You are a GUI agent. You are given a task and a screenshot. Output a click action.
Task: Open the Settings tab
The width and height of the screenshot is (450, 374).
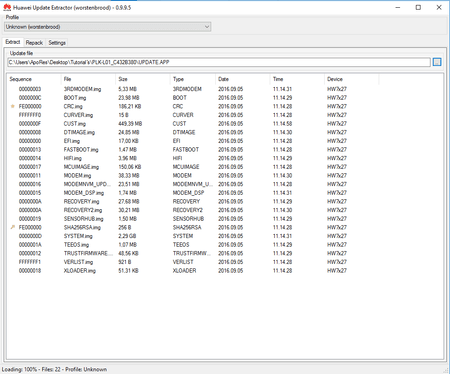57,43
